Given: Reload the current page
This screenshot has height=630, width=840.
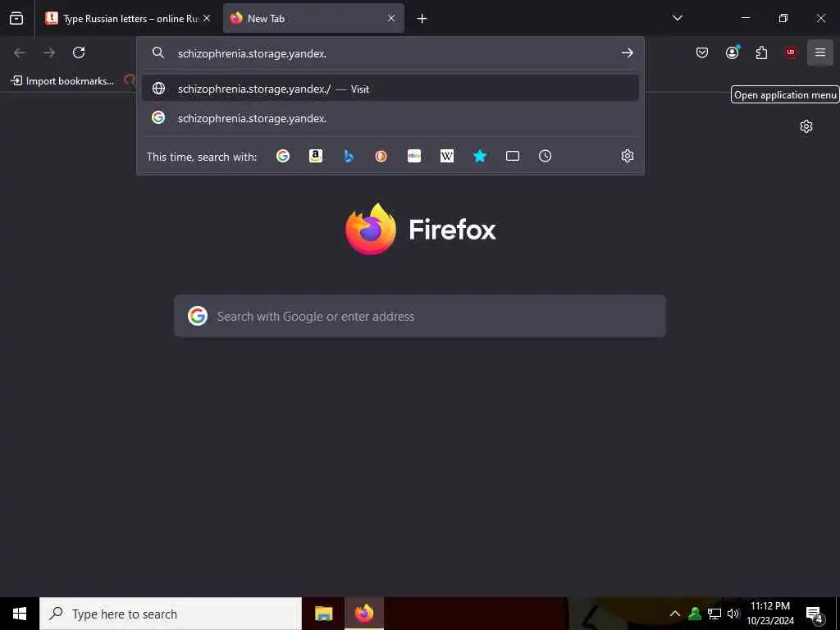Looking at the screenshot, I should click(x=79, y=52).
